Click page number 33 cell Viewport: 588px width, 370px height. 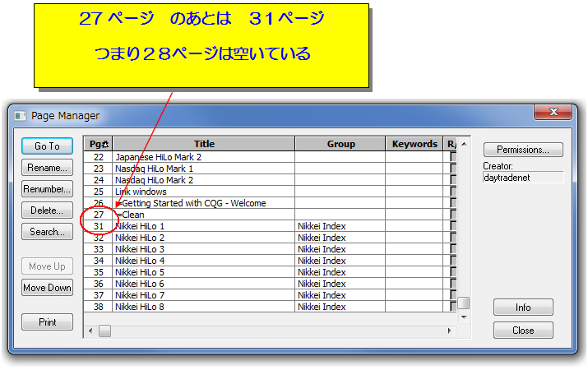pos(98,249)
